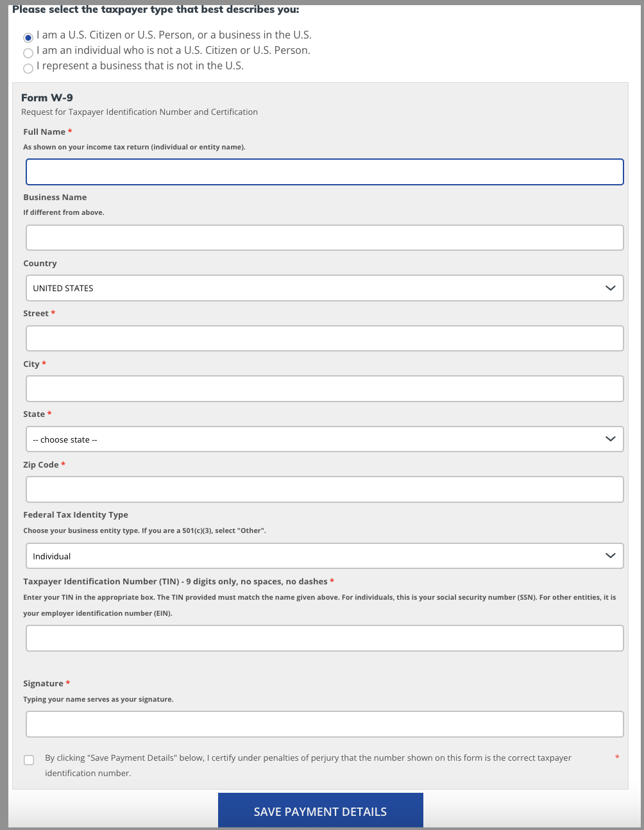
Task: Focus the Taxpayer Identification Number field
Action: 325,638
